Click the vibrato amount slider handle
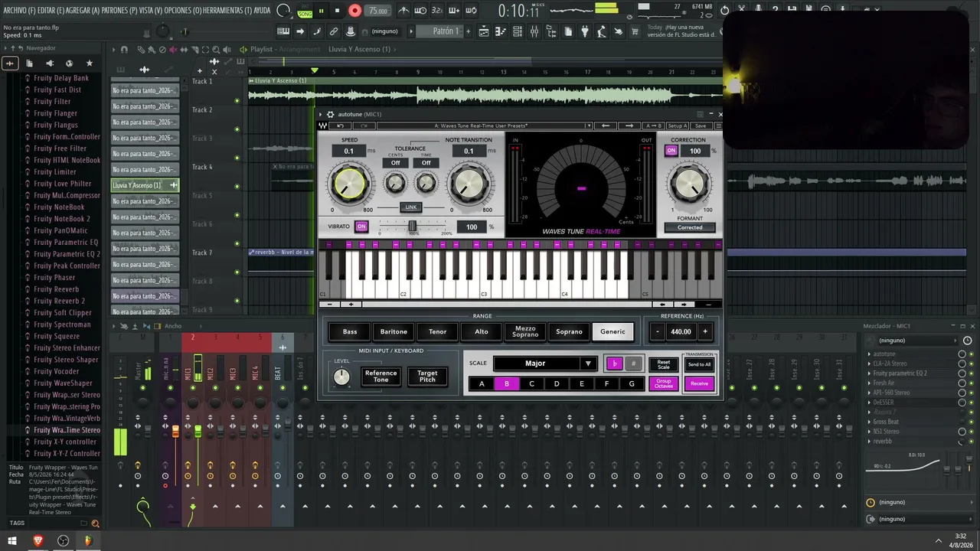980x551 pixels. pos(412,227)
